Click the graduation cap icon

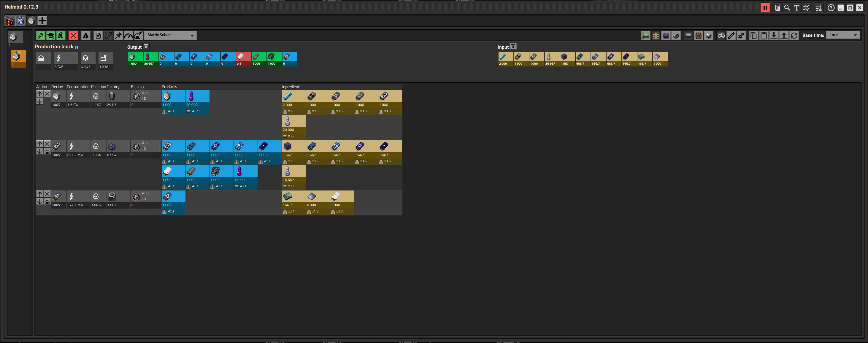(x=50, y=35)
